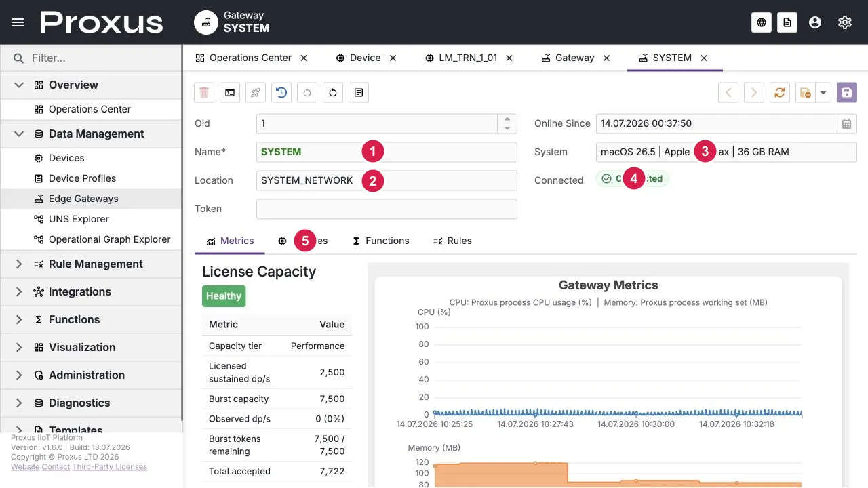Click the document log icon in toolbar
868x488 pixels.
359,93
